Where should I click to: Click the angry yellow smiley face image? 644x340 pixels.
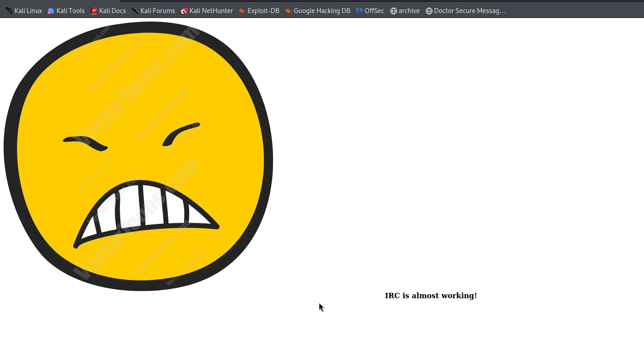[138, 156]
